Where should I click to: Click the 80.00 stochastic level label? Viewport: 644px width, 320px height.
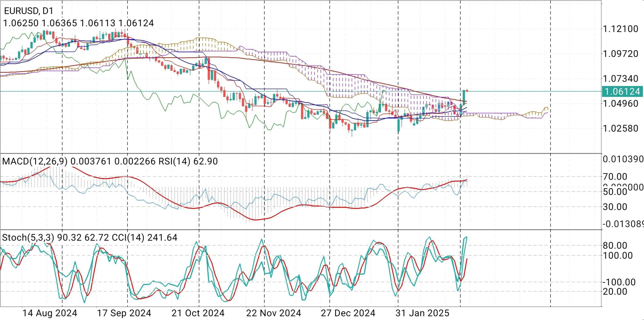615,246
